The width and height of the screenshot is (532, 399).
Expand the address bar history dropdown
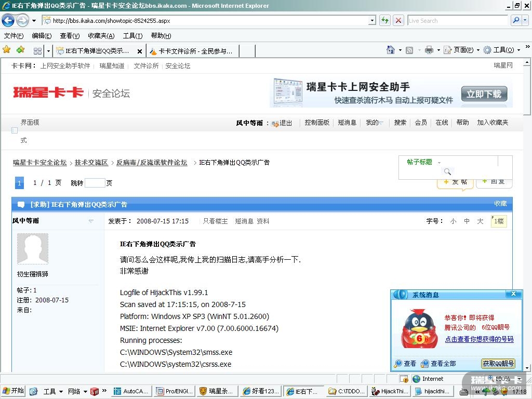[x=373, y=21]
